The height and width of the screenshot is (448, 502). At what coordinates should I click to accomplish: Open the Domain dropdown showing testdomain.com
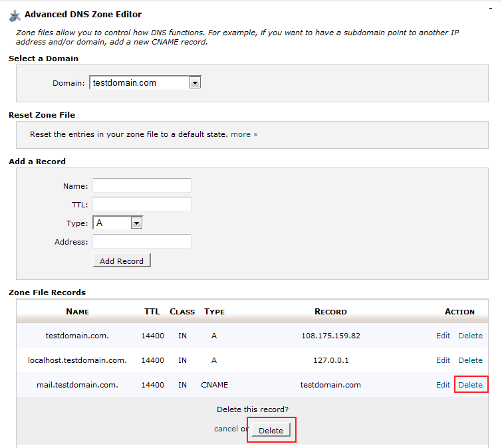[145, 82]
